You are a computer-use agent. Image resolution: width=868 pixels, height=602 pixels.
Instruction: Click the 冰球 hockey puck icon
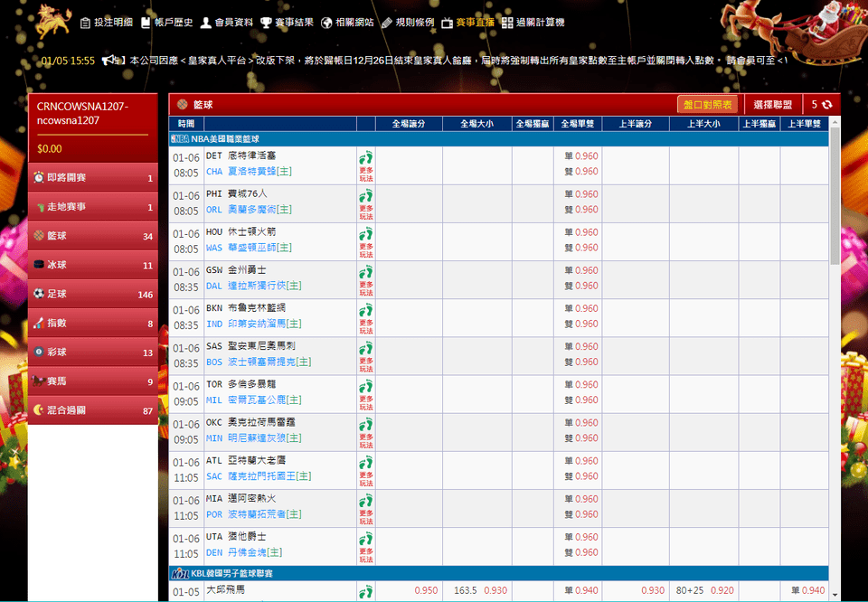coord(39,265)
